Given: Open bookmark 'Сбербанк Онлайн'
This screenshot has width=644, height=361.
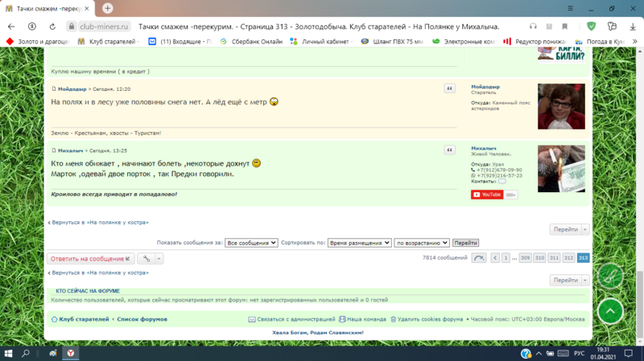Looking at the screenshot, I should (251, 42).
